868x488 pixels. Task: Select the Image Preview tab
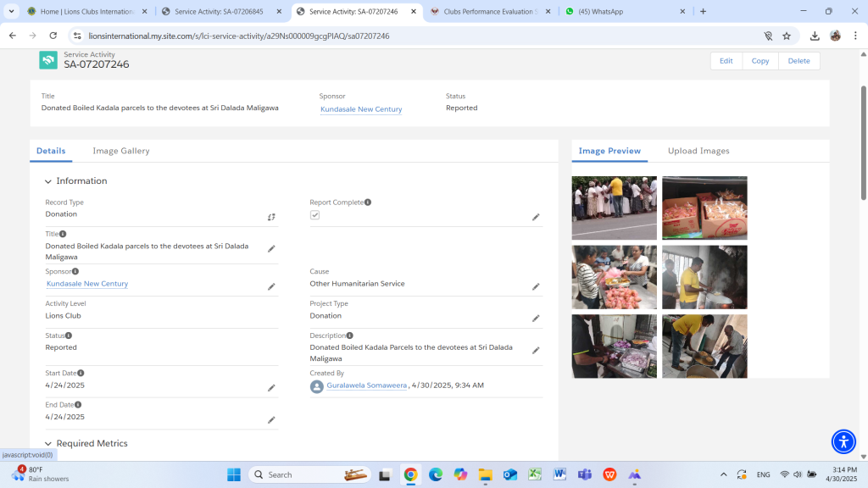pyautogui.click(x=609, y=151)
